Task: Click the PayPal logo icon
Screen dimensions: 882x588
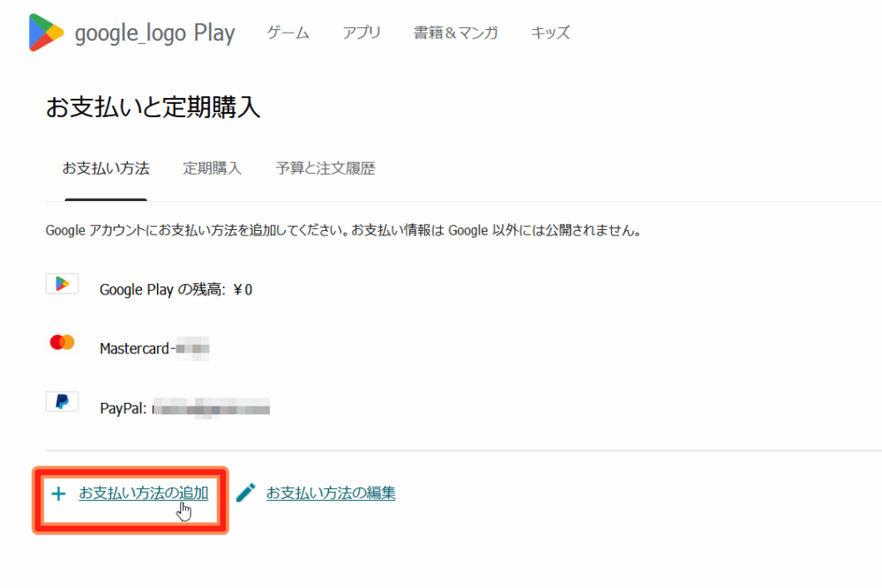Action: point(62,402)
